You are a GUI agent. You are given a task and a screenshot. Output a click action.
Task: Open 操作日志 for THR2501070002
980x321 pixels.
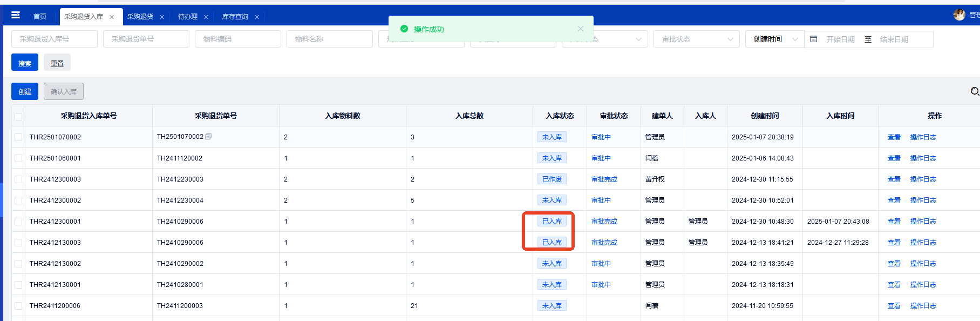click(x=923, y=137)
